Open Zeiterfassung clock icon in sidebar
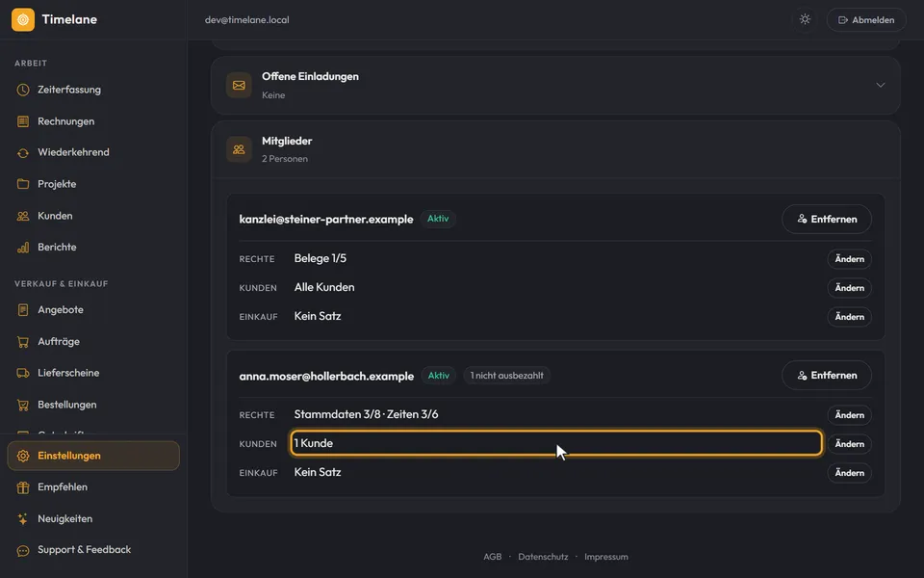924x578 pixels. (23, 90)
